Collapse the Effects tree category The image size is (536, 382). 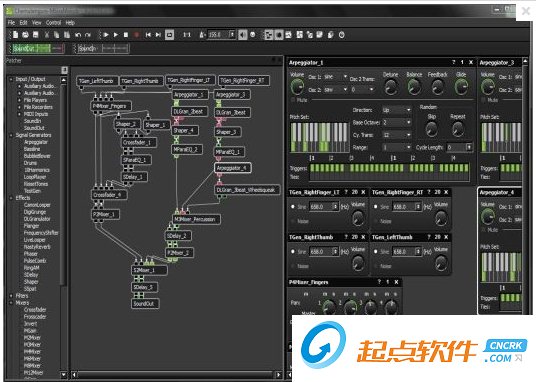[11, 198]
